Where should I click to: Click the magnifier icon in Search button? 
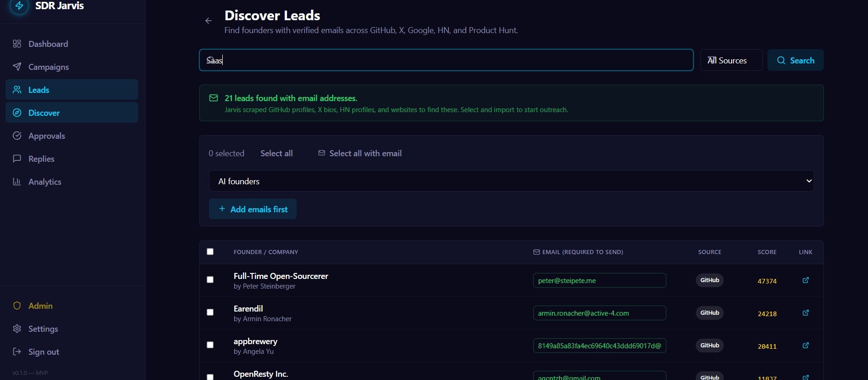pos(781,60)
